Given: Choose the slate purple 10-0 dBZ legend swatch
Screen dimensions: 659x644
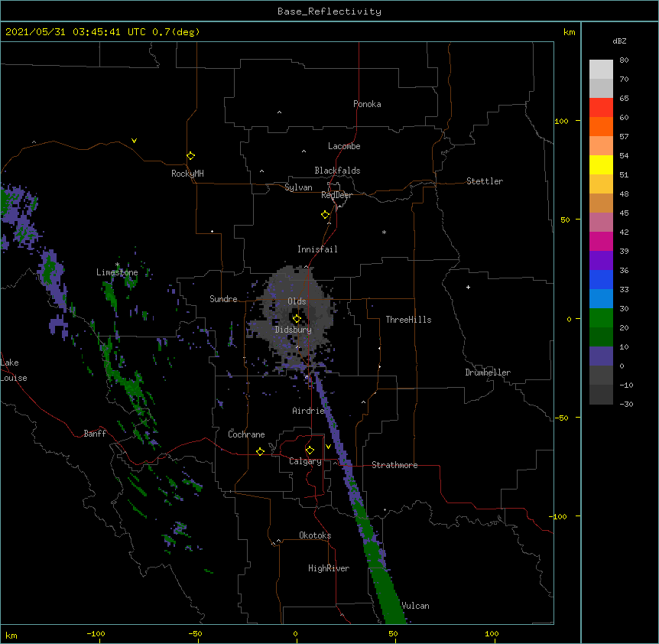Looking at the screenshot, I should point(601,356).
